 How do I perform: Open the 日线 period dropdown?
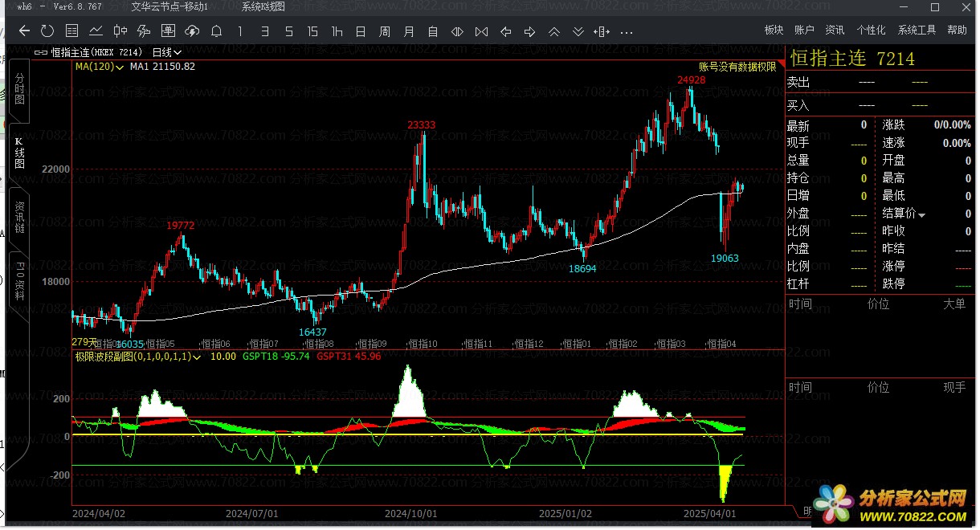167,52
